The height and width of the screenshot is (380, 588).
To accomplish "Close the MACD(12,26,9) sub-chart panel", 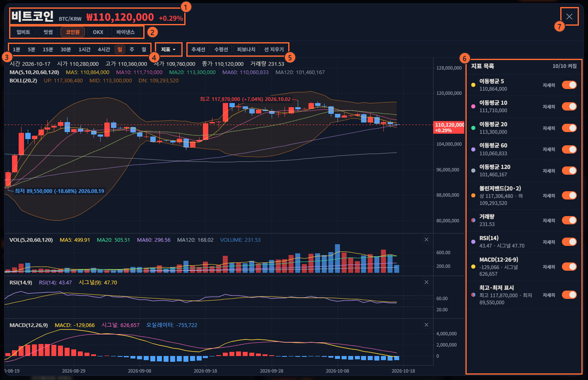I will click(427, 325).
